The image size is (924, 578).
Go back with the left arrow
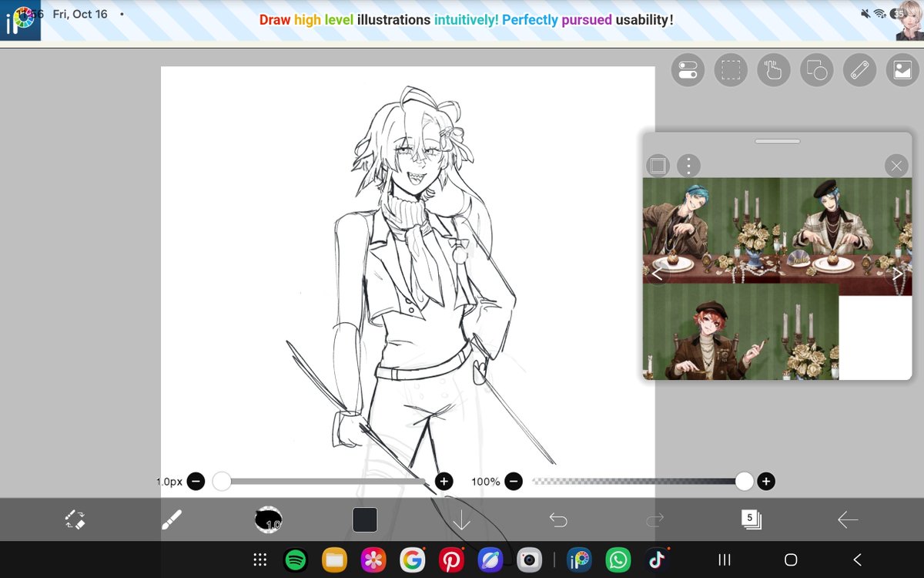pyautogui.click(x=848, y=520)
